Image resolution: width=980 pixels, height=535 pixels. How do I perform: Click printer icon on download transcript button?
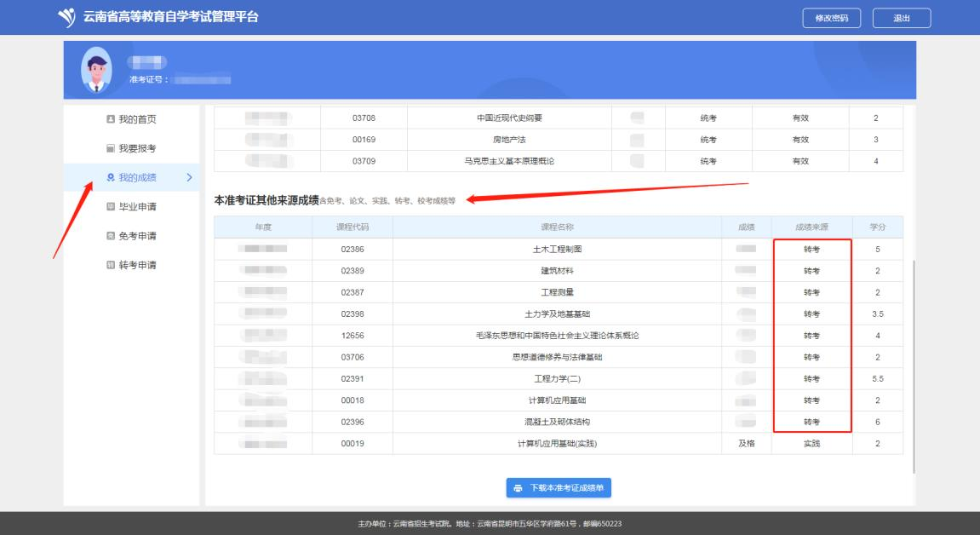point(518,488)
